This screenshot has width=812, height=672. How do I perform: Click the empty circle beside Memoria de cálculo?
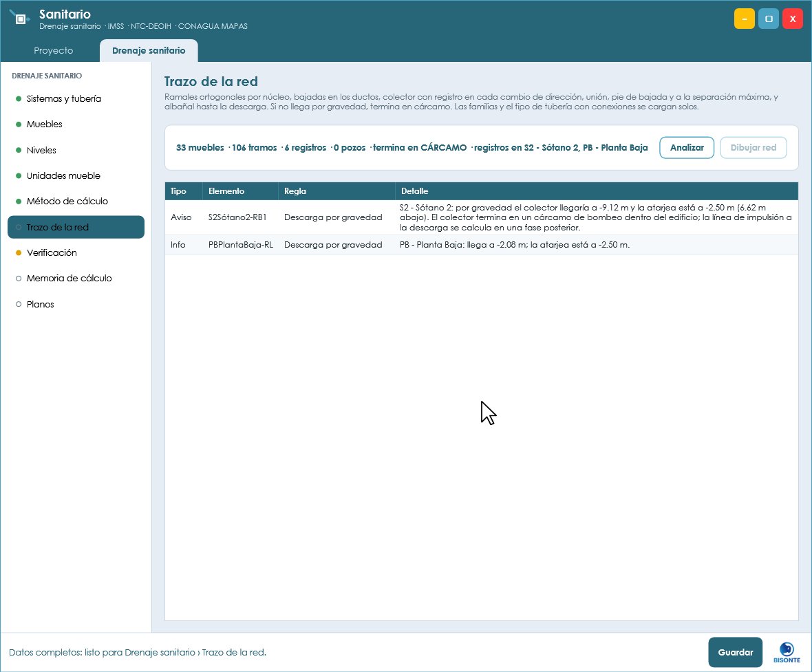pos(19,278)
